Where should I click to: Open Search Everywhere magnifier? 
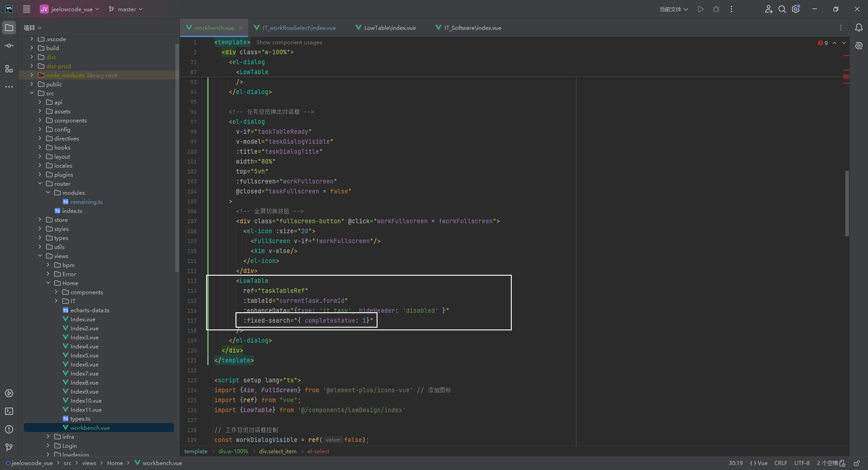(782, 9)
